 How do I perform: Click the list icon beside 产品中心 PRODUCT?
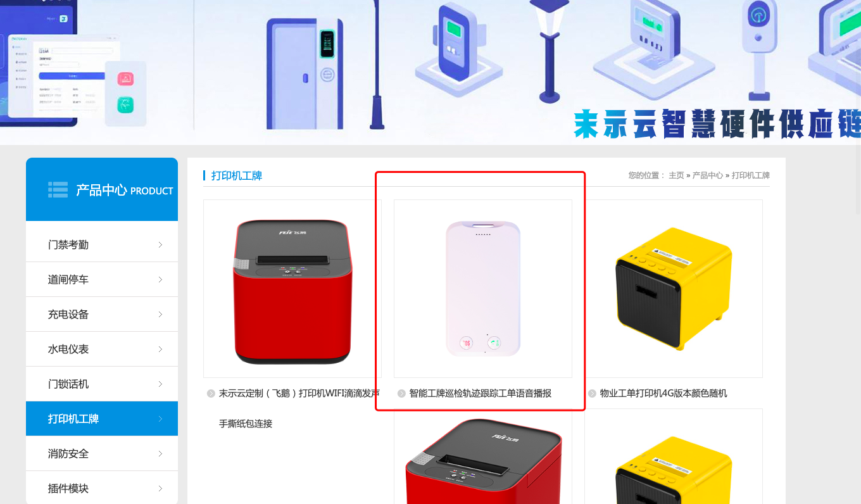[58, 189]
